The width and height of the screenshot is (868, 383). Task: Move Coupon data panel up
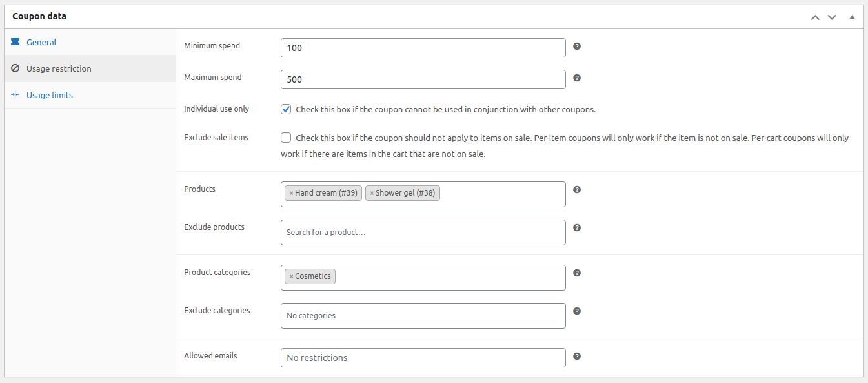815,17
